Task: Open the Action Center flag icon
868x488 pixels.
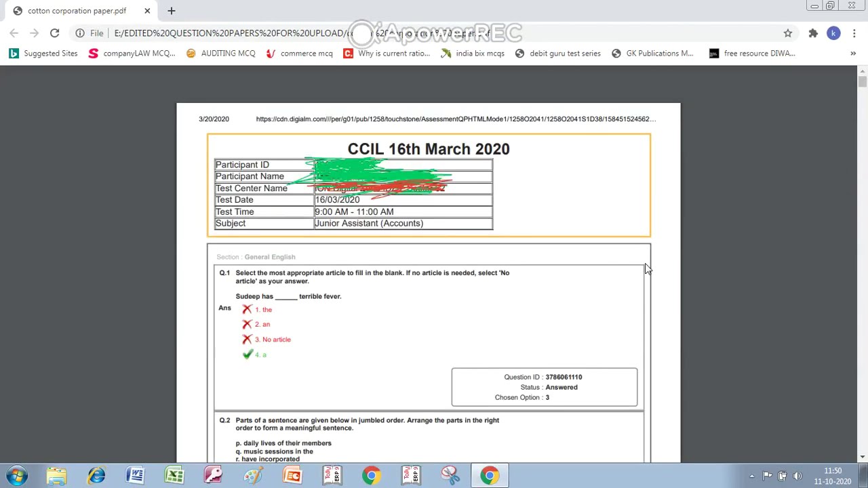Action: (x=767, y=476)
